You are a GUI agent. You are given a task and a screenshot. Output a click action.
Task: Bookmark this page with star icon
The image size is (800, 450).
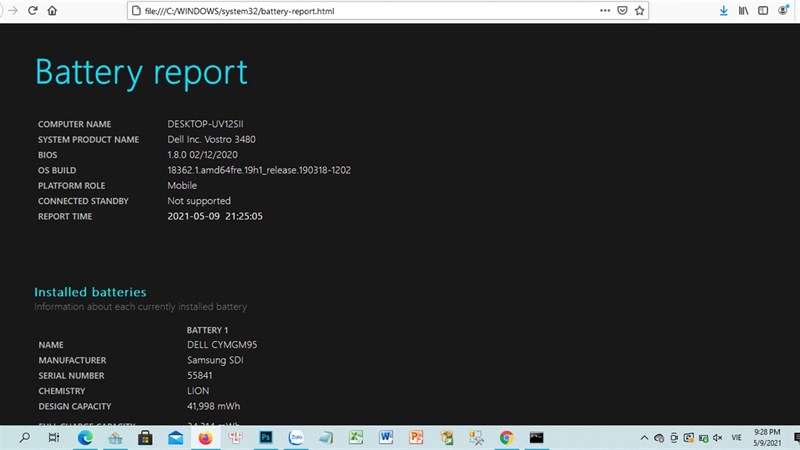point(639,11)
